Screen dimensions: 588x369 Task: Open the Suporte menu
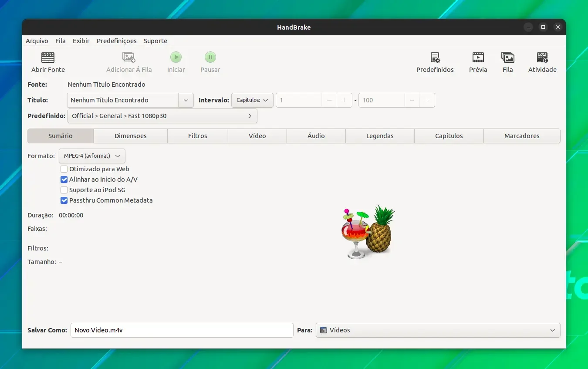(x=155, y=41)
